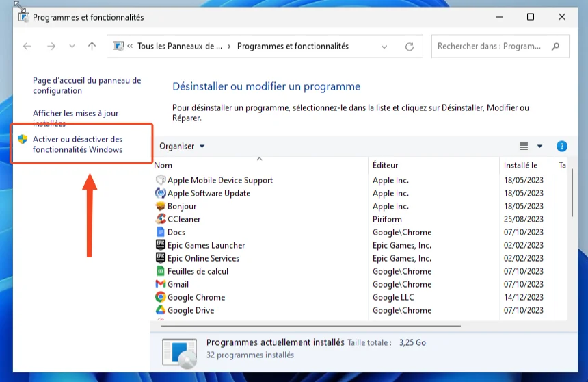The width and height of the screenshot is (588, 382).
Task: Focus the Rechercher dans : Program... search field
Action: coord(500,46)
